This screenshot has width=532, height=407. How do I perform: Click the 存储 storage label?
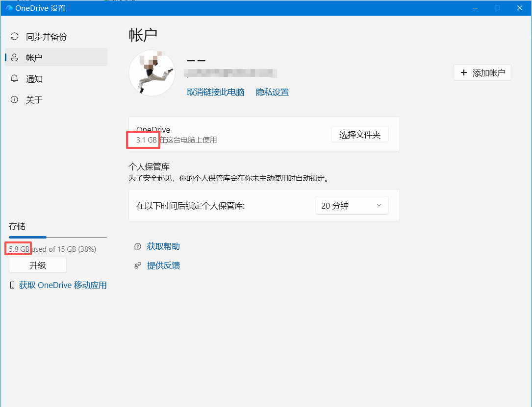click(17, 226)
